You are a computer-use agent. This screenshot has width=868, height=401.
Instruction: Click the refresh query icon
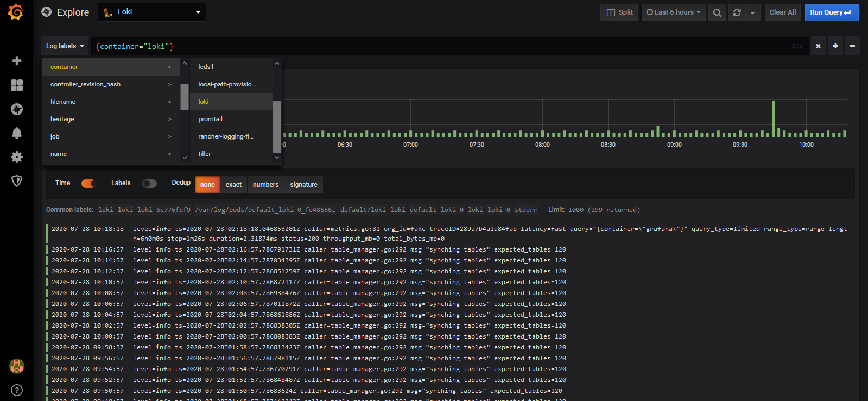[x=737, y=12]
